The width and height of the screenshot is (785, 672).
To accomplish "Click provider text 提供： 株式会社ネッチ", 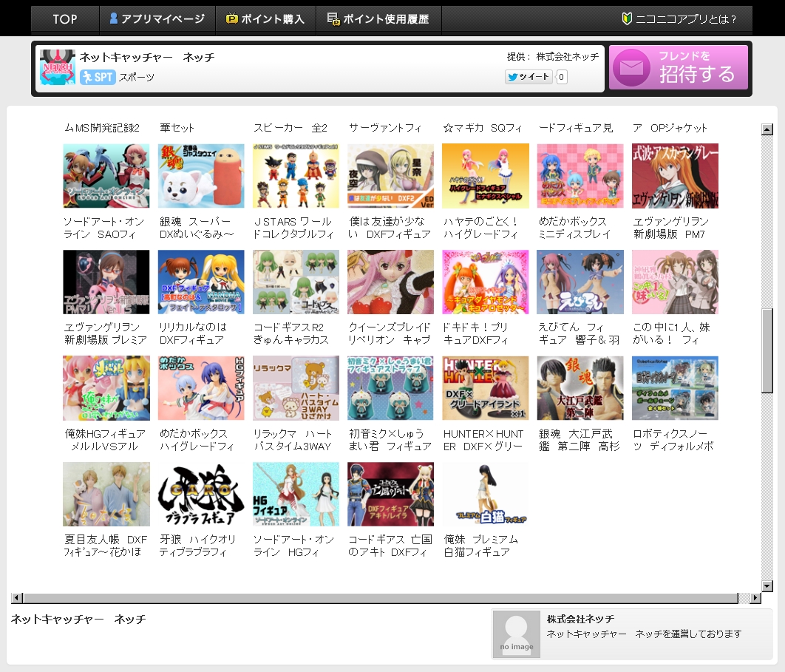I will point(553,57).
